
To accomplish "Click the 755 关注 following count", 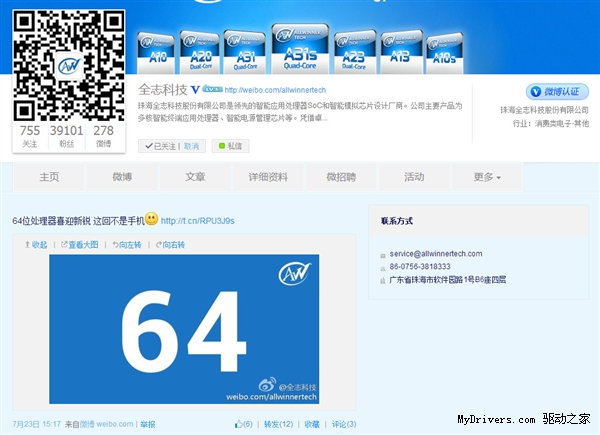I will (30, 136).
